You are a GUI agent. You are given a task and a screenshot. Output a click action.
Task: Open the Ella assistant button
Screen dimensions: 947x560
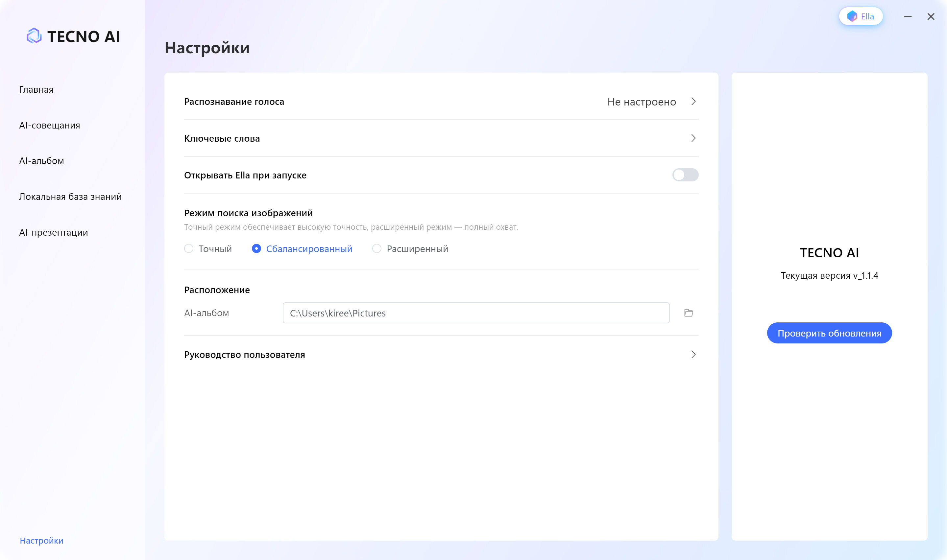click(x=861, y=17)
